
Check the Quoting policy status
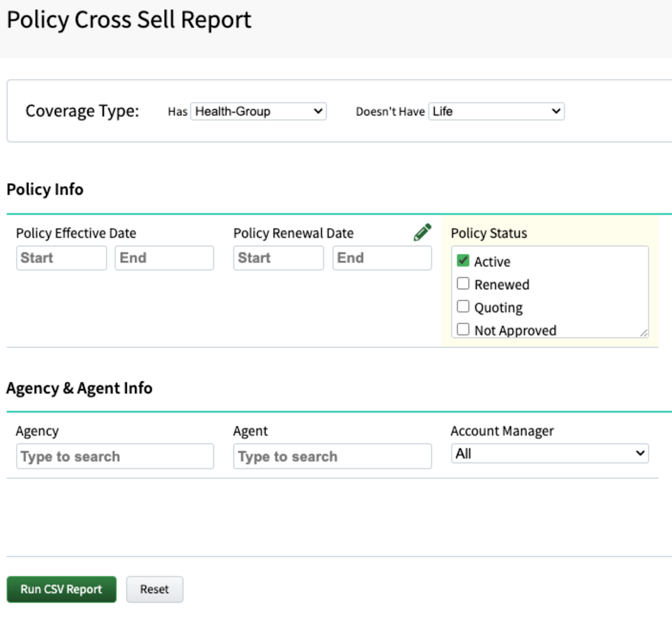point(463,306)
